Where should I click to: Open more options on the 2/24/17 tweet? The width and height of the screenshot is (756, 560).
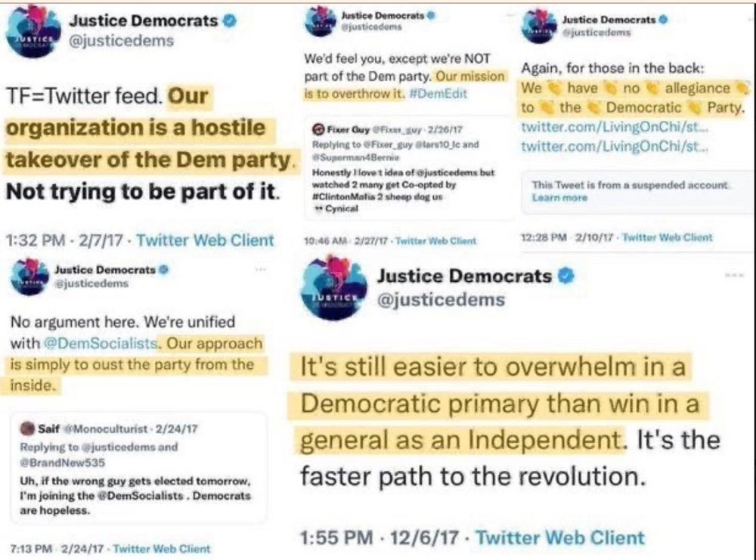261,269
